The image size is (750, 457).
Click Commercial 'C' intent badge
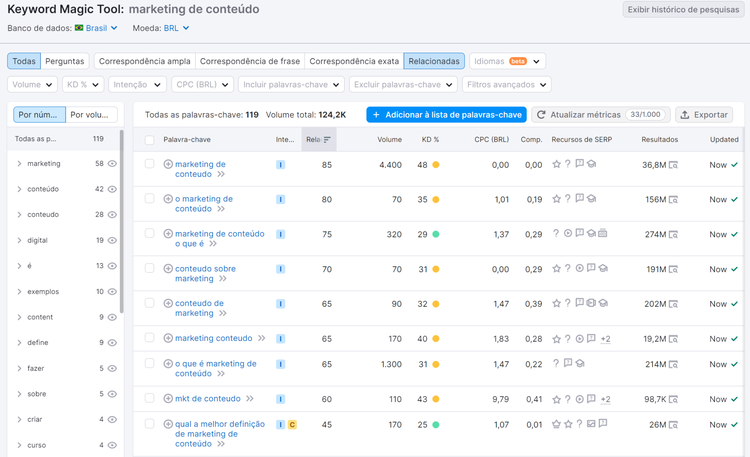coord(292,424)
